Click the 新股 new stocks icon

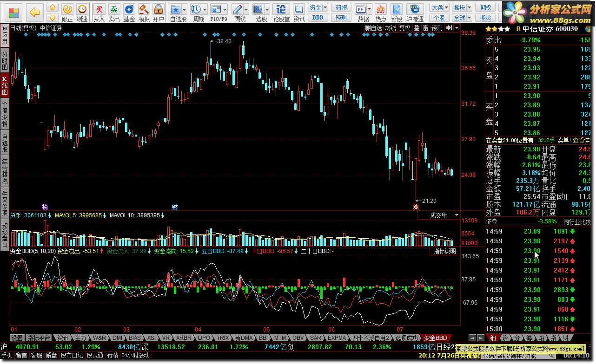(x=397, y=12)
